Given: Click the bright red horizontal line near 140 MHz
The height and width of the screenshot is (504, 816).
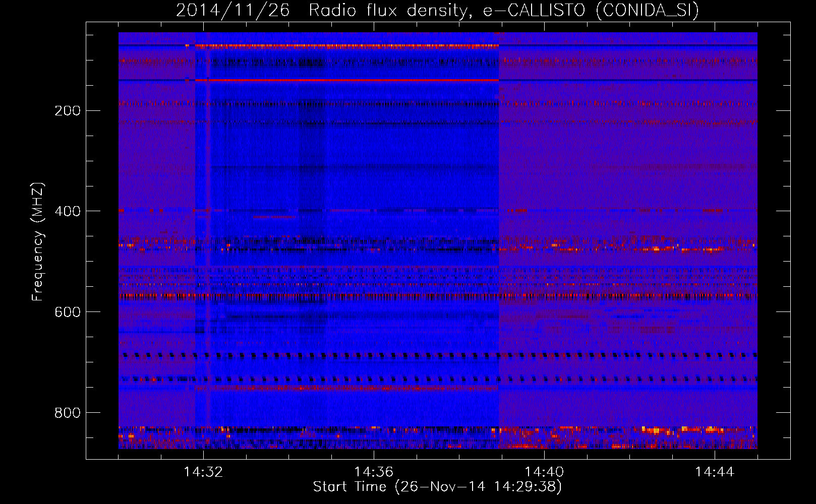Looking at the screenshot, I should click(347, 80).
